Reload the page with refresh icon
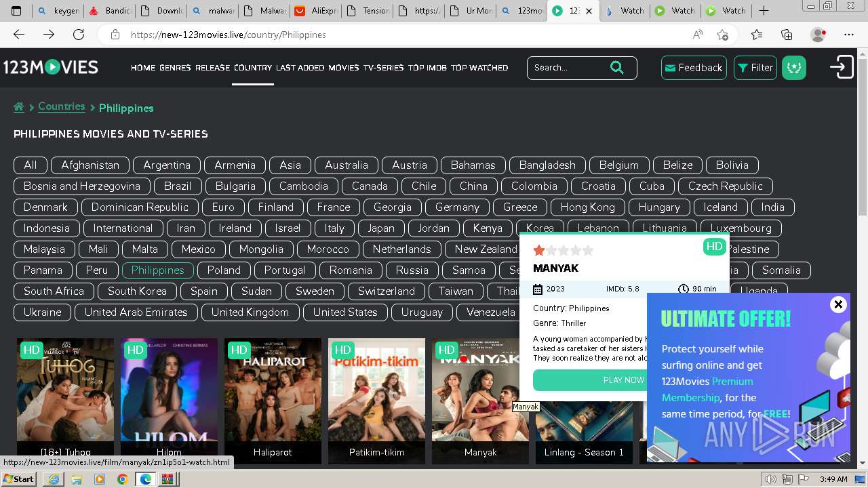 (79, 35)
